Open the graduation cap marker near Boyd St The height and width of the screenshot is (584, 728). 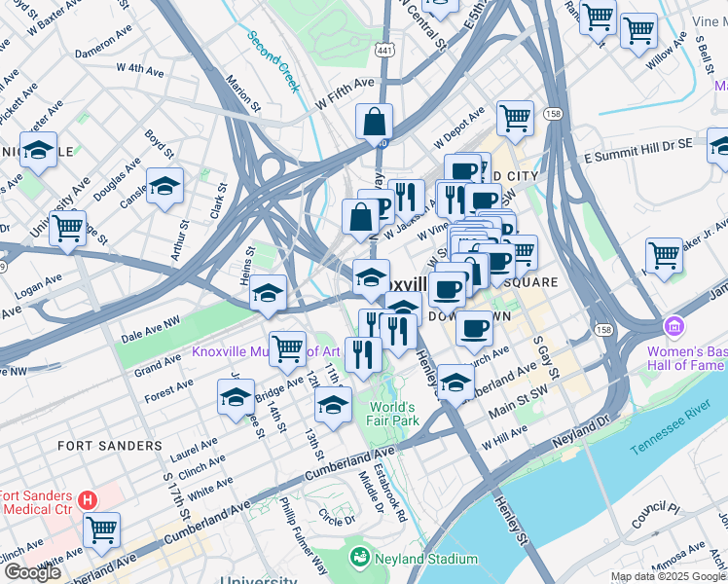[164, 188]
